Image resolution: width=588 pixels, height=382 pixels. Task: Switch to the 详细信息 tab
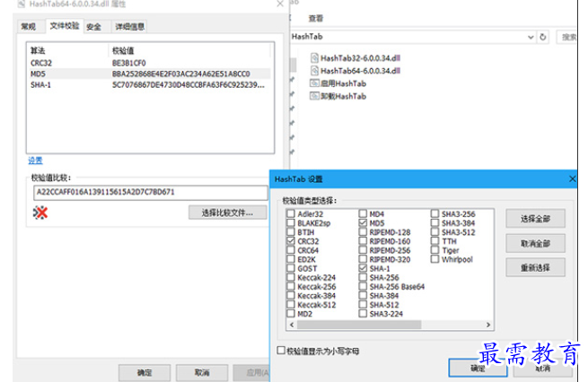pyautogui.click(x=129, y=27)
